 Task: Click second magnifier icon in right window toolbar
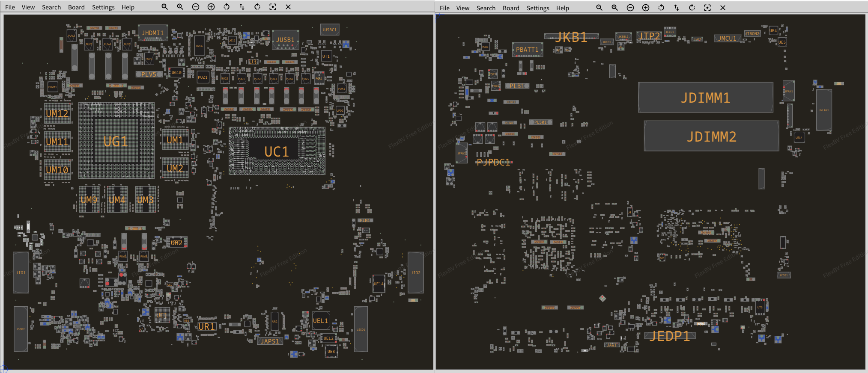click(x=615, y=8)
